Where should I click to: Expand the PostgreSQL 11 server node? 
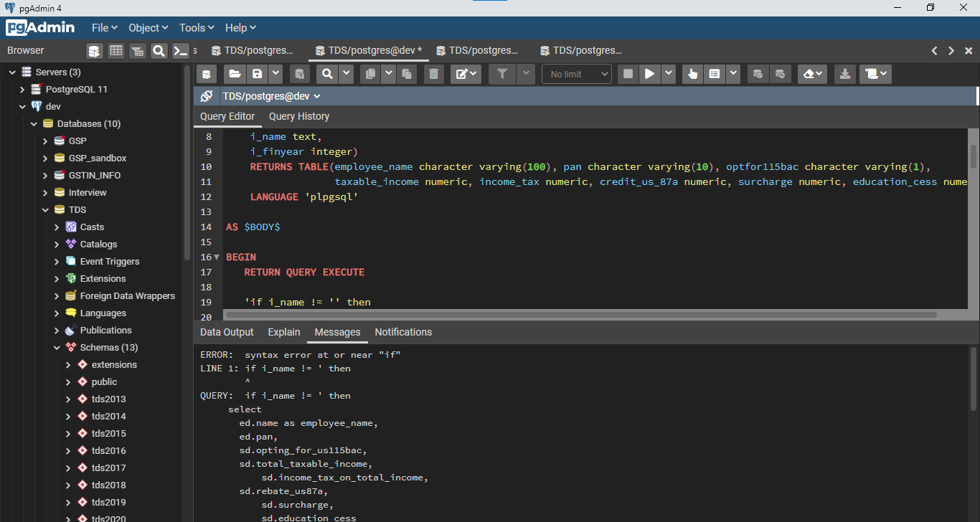[22, 90]
